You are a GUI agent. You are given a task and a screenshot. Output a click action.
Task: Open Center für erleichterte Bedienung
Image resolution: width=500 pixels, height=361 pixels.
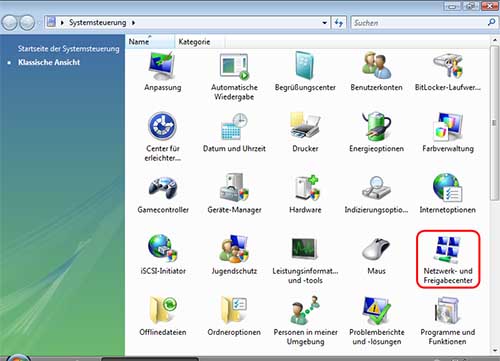163,137
